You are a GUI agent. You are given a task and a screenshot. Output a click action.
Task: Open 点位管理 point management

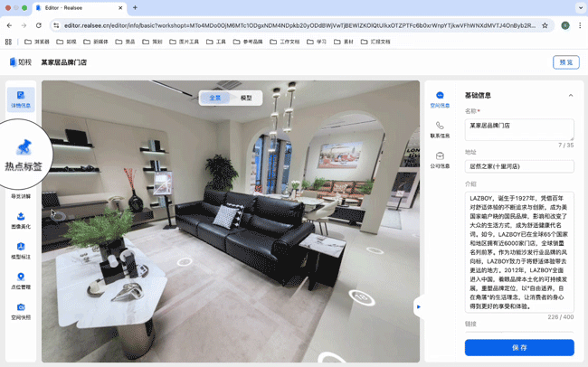21,281
